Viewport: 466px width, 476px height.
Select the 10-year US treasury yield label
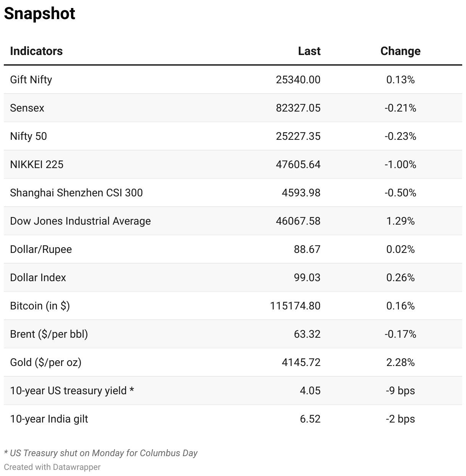72,391
